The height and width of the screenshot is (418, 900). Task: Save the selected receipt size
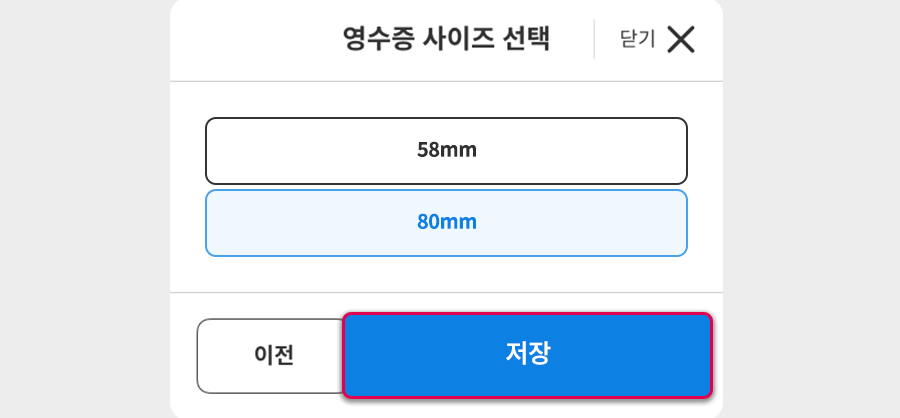pyautogui.click(x=527, y=355)
